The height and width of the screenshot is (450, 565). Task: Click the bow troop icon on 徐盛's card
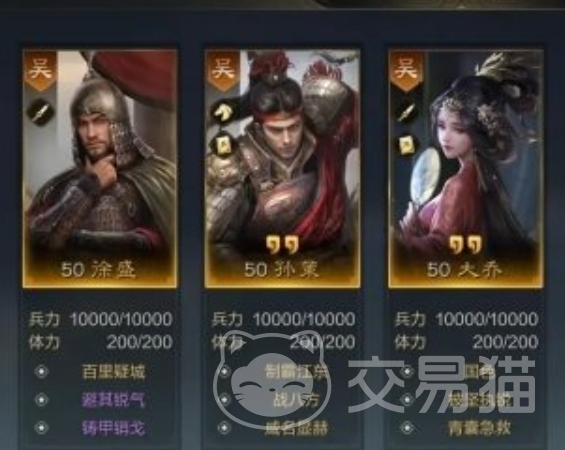point(40,112)
